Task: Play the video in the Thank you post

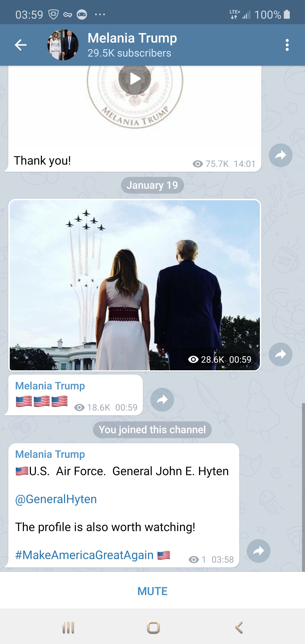Action: [134, 79]
